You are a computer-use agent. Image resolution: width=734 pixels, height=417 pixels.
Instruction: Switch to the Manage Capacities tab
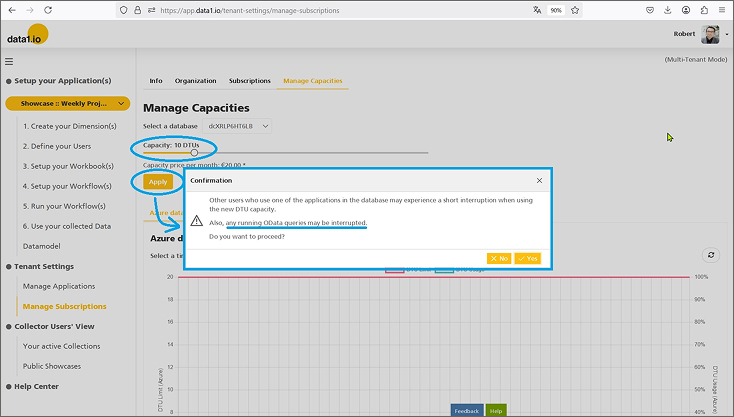coord(312,80)
